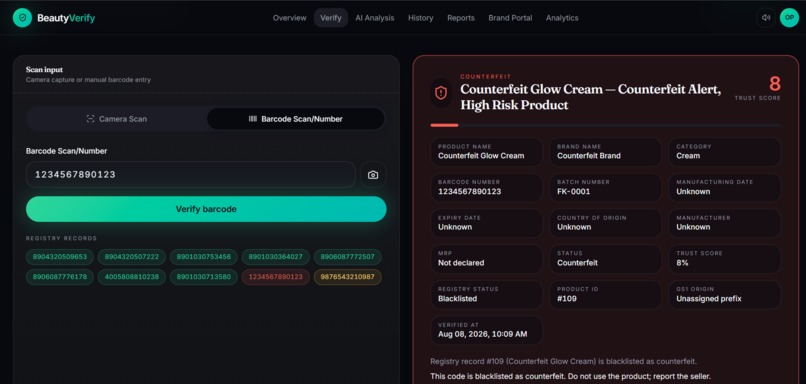Click the Registry record #109 blacklisted message
This screenshot has height=384, width=806.
[563, 361]
